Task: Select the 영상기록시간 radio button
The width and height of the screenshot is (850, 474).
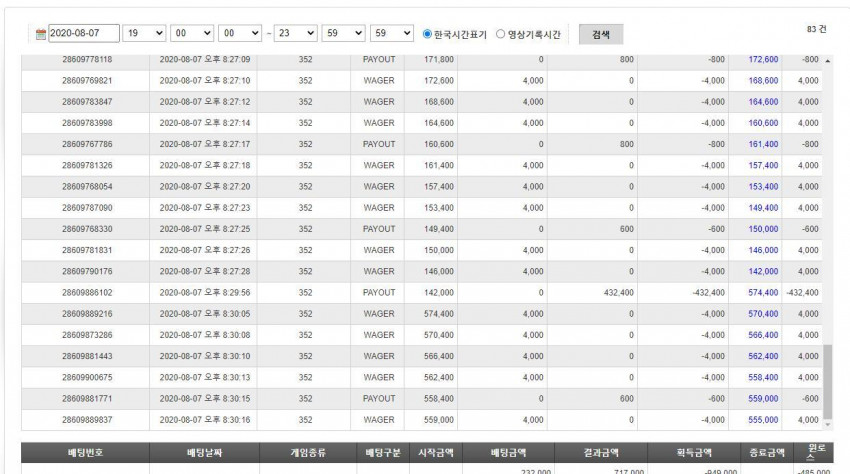Action: tap(500, 34)
